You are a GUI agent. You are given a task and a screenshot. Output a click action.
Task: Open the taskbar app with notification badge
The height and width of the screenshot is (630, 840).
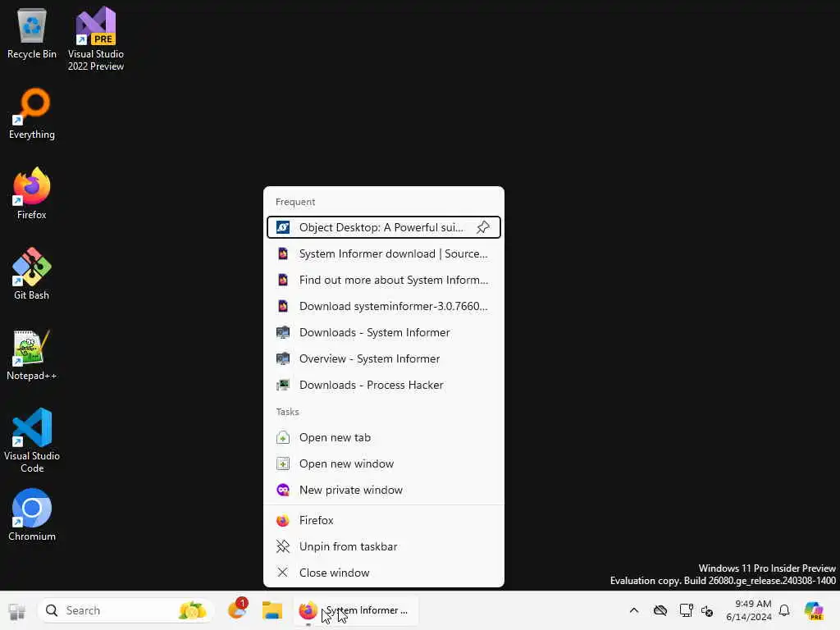(237, 609)
